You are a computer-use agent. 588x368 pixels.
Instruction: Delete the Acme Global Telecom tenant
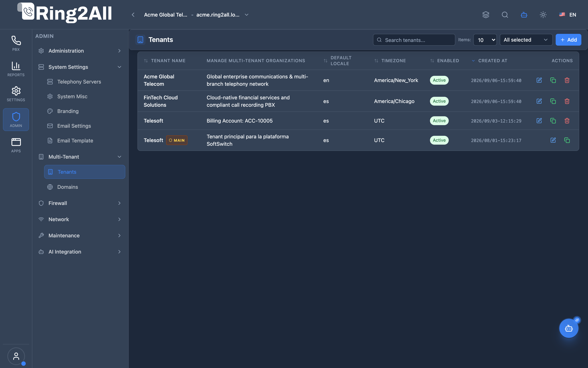[x=567, y=80]
